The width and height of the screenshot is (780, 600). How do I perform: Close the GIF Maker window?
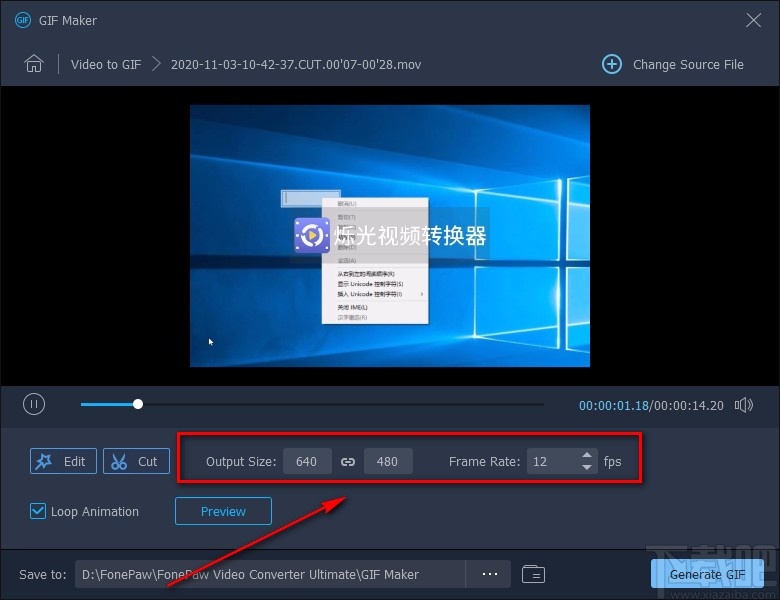tap(754, 20)
